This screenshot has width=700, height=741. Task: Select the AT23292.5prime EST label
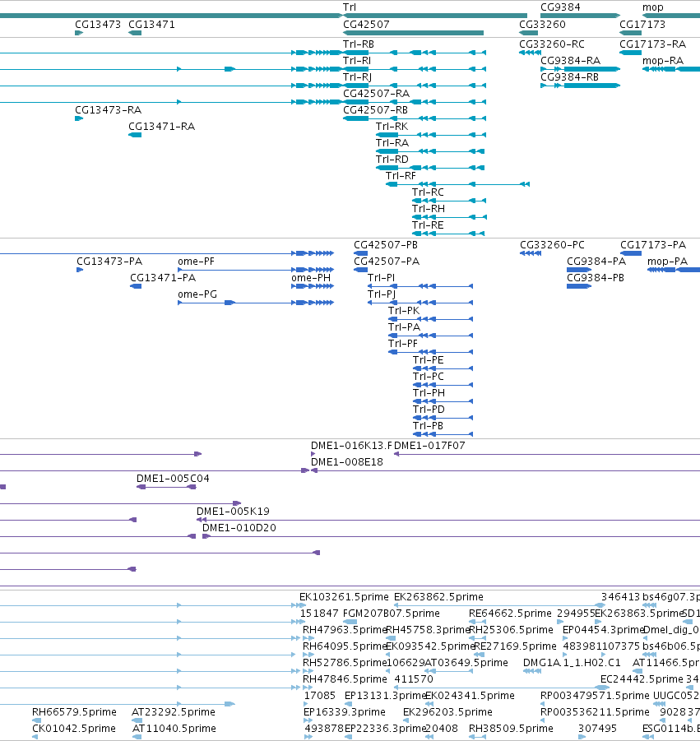coord(174,712)
